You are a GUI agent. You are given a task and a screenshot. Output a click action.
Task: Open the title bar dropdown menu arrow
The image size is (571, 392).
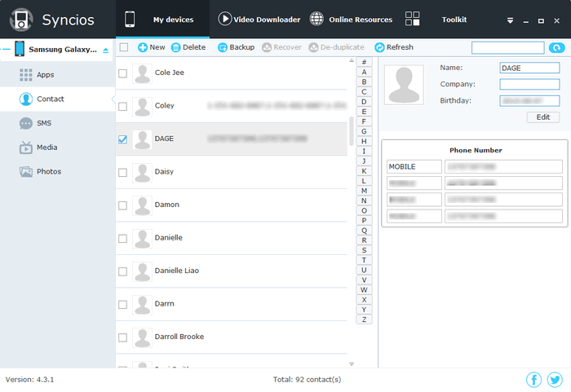[510, 20]
